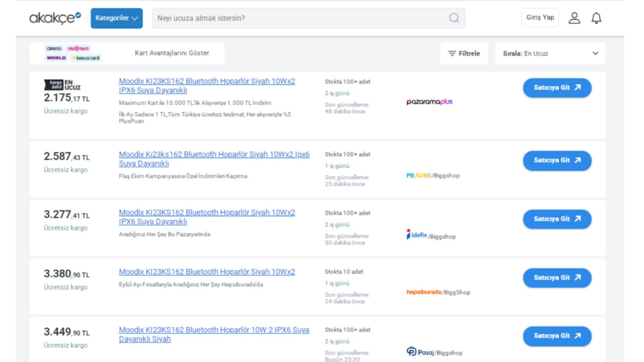Open the user profile icon
This screenshot has height=362, width=644.
574,18
